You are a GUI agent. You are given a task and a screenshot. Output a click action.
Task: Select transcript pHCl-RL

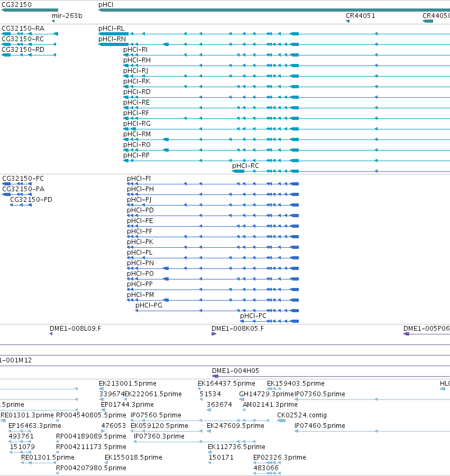click(112, 29)
